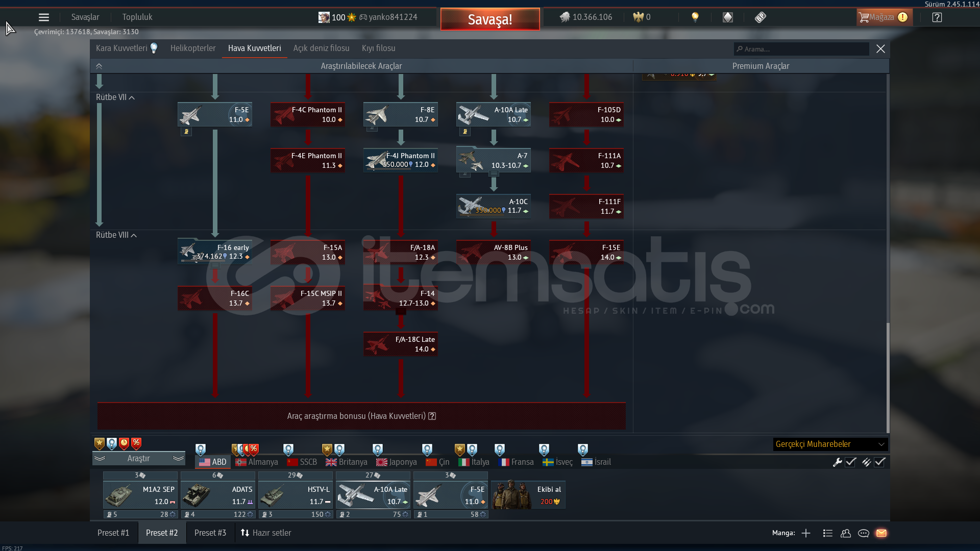The height and width of the screenshot is (551, 980).
Task: Select the A-10A Late in the research tree
Action: coord(494,115)
